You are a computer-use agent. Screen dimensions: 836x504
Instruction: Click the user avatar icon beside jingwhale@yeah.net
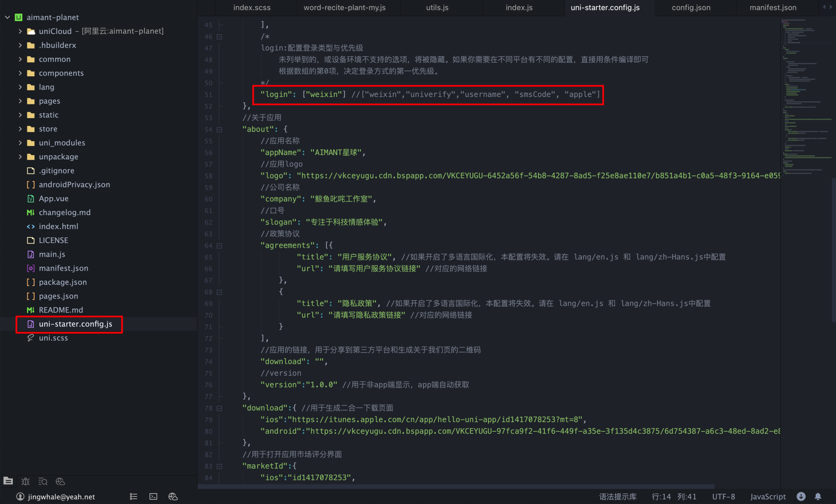pos(20,496)
